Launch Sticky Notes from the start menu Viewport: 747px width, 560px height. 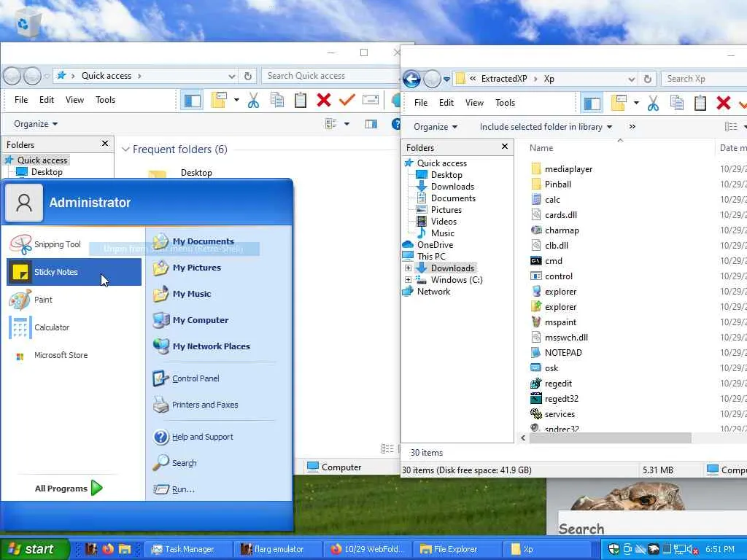[x=74, y=272]
